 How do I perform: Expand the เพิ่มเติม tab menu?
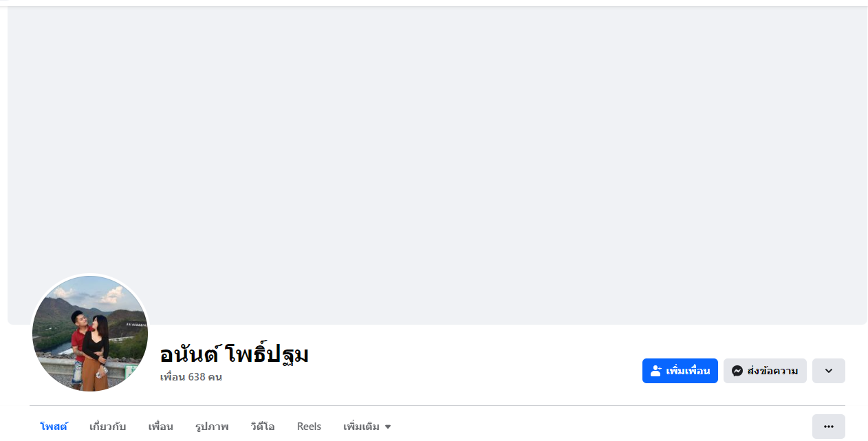tap(367, 427)
